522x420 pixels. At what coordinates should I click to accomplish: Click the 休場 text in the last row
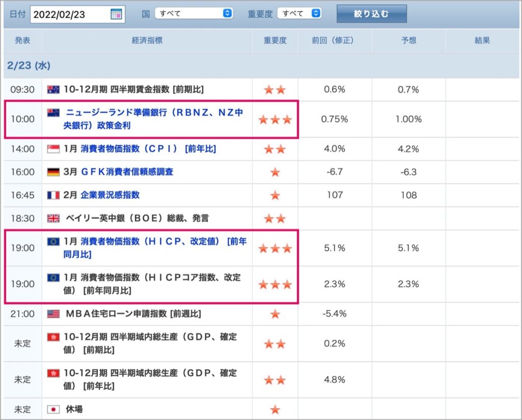click(74, 409)
